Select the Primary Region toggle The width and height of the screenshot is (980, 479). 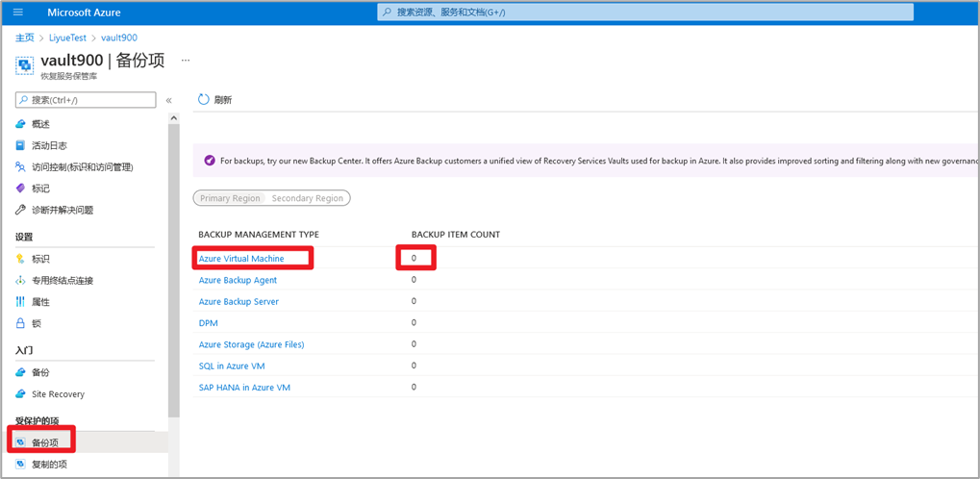click(x=230, y=198)
